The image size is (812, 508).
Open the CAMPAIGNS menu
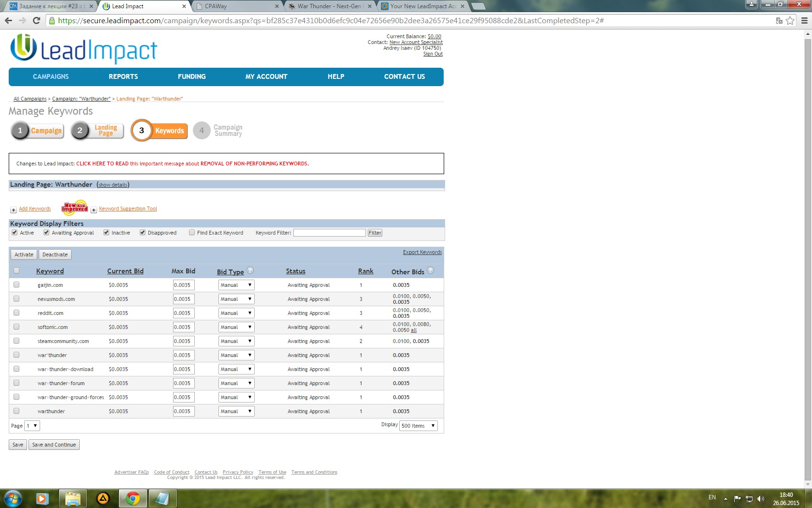point(51,76)
